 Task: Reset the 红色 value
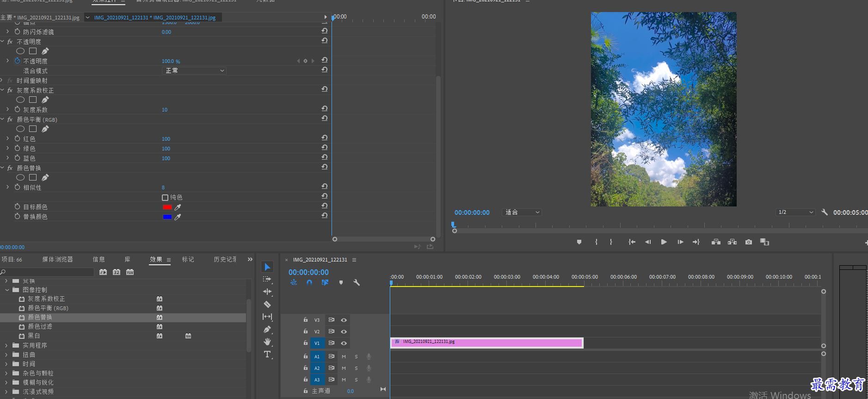coord(325,137)
